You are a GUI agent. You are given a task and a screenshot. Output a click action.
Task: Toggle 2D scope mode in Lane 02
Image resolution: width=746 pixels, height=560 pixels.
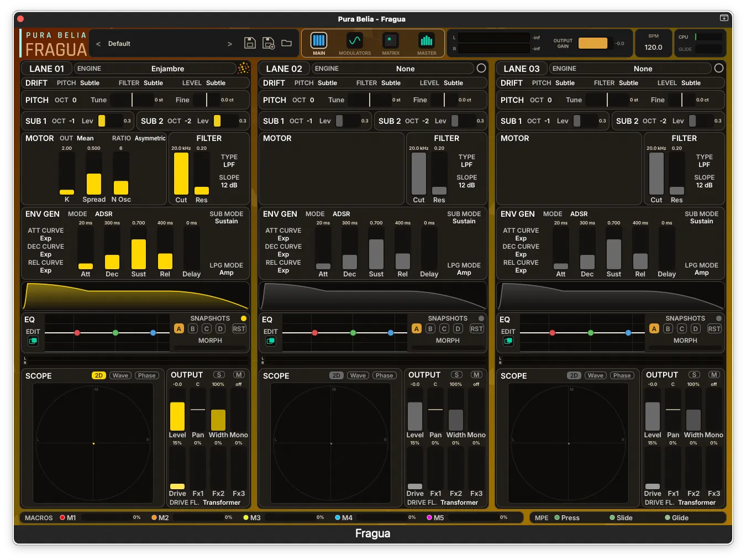point(336,375)
